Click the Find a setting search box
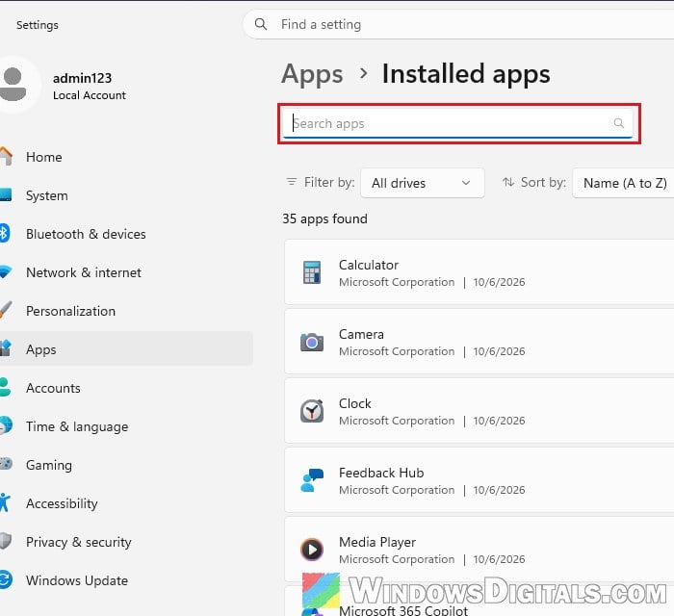The image size is (674, 616). (458, 24)
